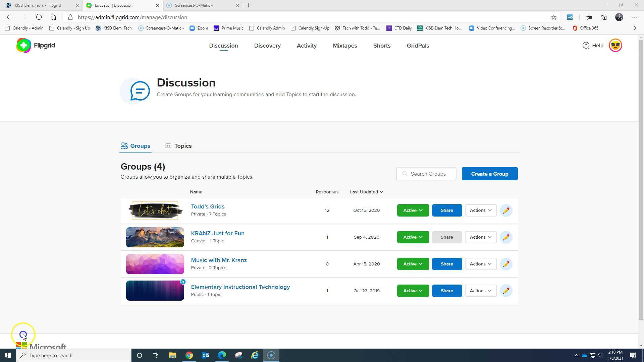Open the Mixtapes navigation item
This screenshot has width=644, height=362.
345,46
